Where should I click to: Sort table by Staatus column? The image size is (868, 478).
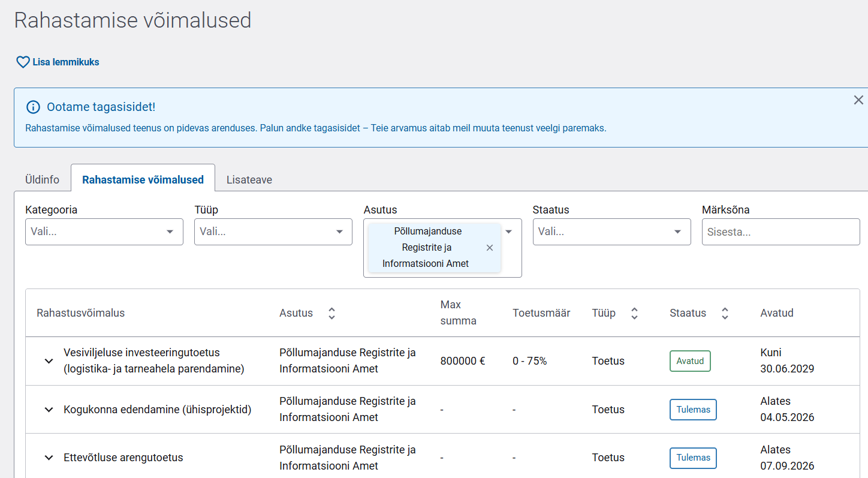(725, 313)
